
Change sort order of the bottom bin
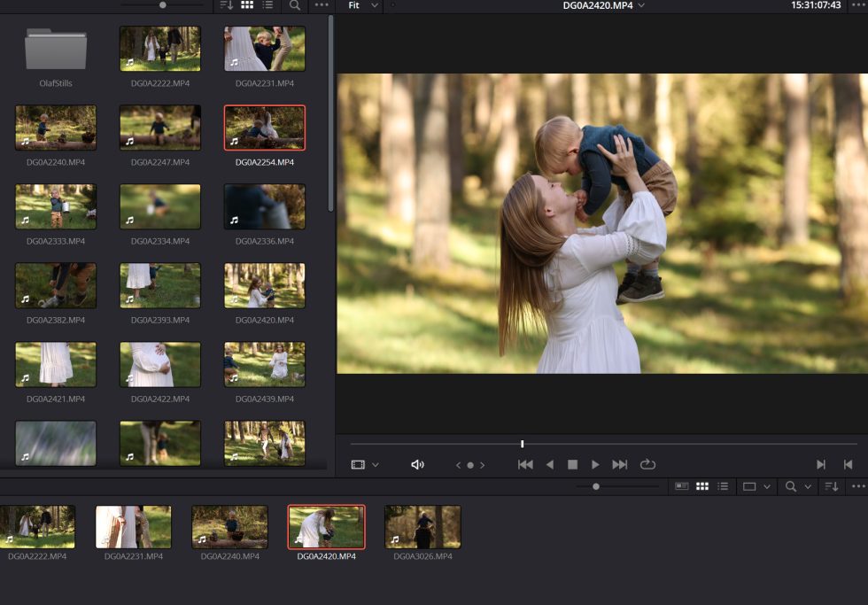(x=833, y=486)
